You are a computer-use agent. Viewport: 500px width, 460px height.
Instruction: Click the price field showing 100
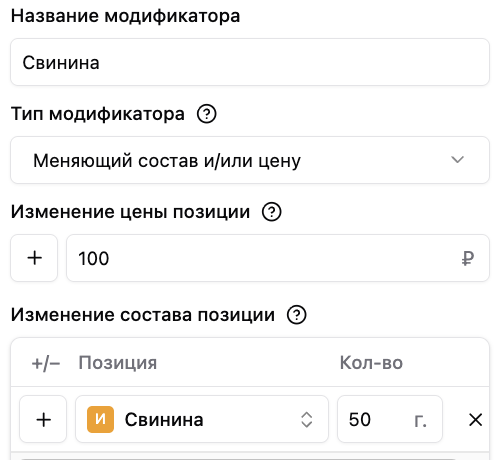pos(278,258)
